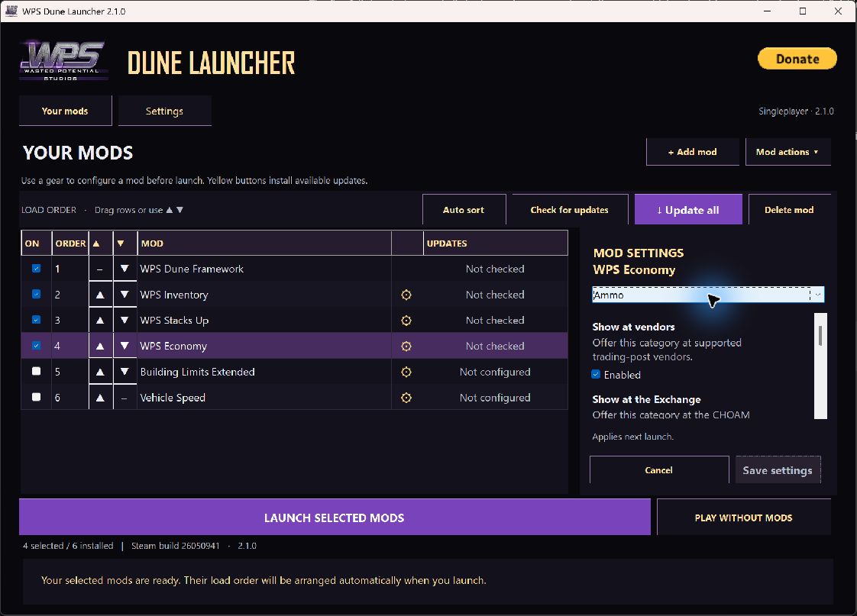Move Building Limits Extended up

pos(100,372)
